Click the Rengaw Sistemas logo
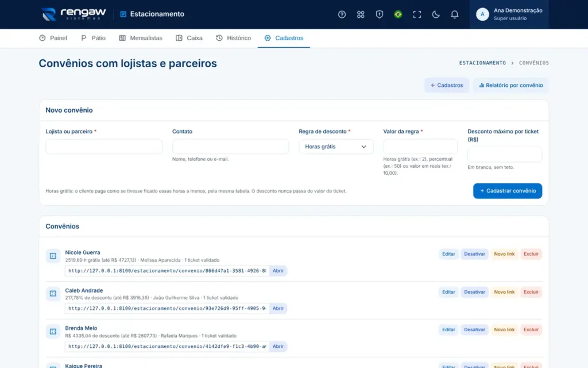Image resolution: width=588 pixels, height=368 pixels. click(74, 14)
